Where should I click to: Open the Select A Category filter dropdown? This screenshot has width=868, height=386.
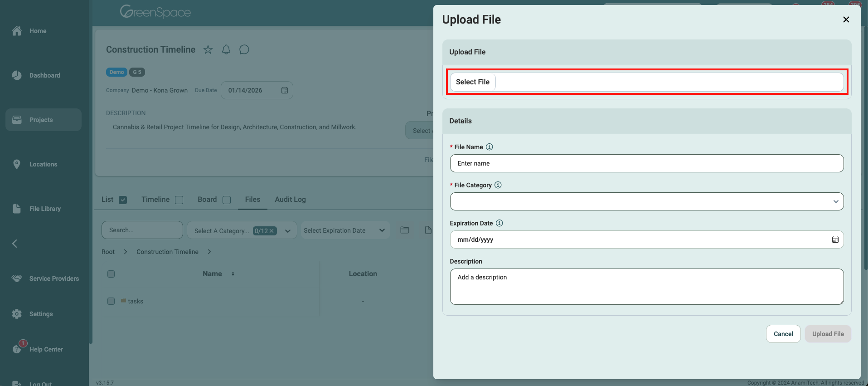pyautogui.click(x=242, y=230)
